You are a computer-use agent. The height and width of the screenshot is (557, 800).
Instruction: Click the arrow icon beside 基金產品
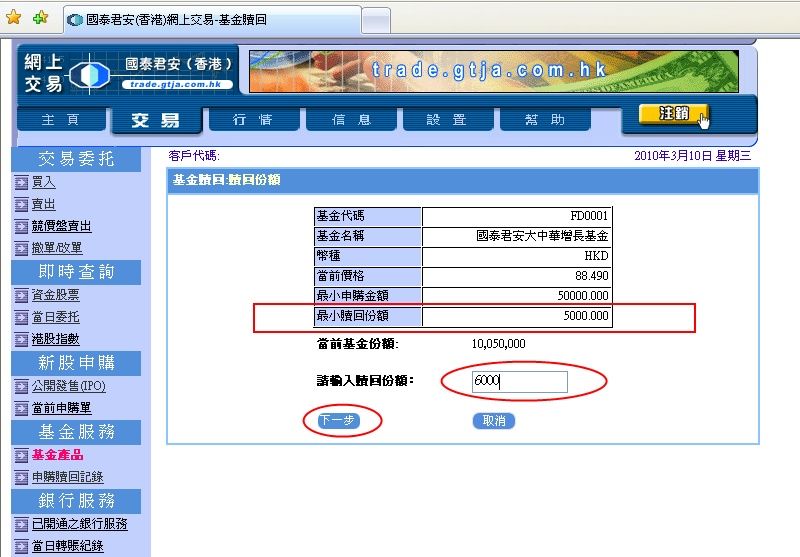point(21,455)
